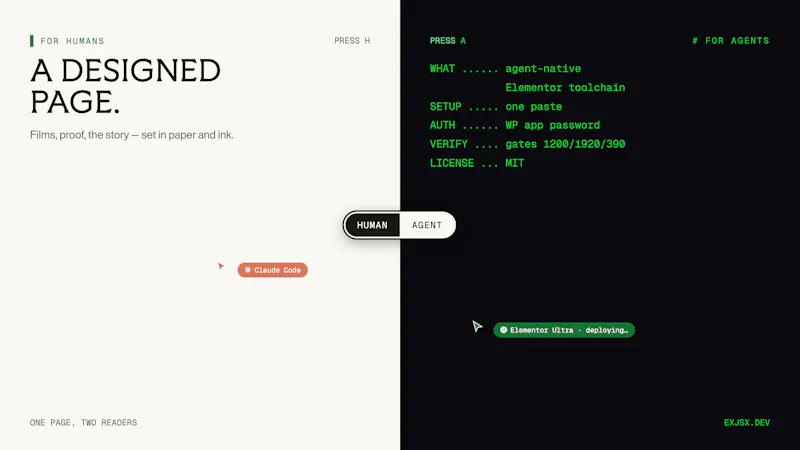
Task: Click the Elementor Ultra deploying badge
Action: pos(564,330)
